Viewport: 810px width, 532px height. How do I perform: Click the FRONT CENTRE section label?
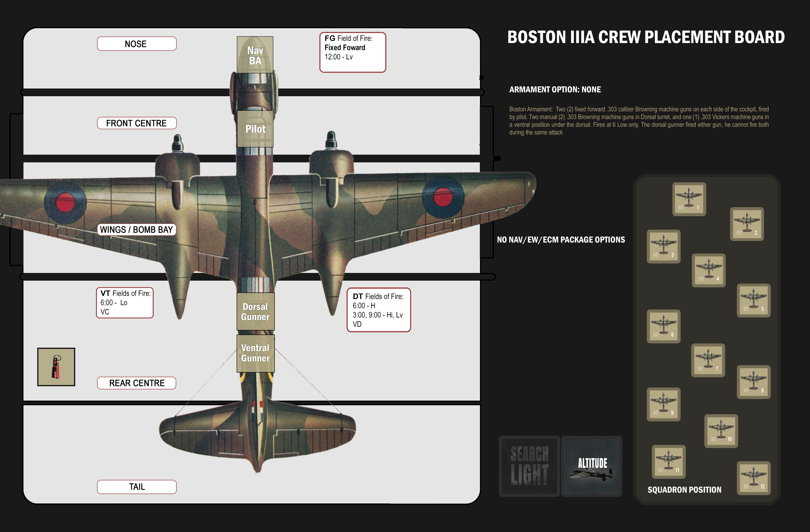tap(137, 123)
